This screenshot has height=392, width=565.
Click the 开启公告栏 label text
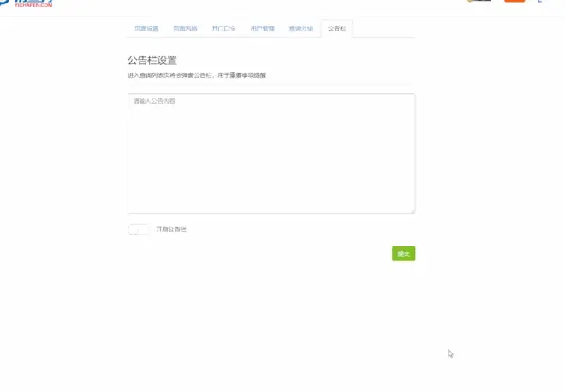coord(170,229)
